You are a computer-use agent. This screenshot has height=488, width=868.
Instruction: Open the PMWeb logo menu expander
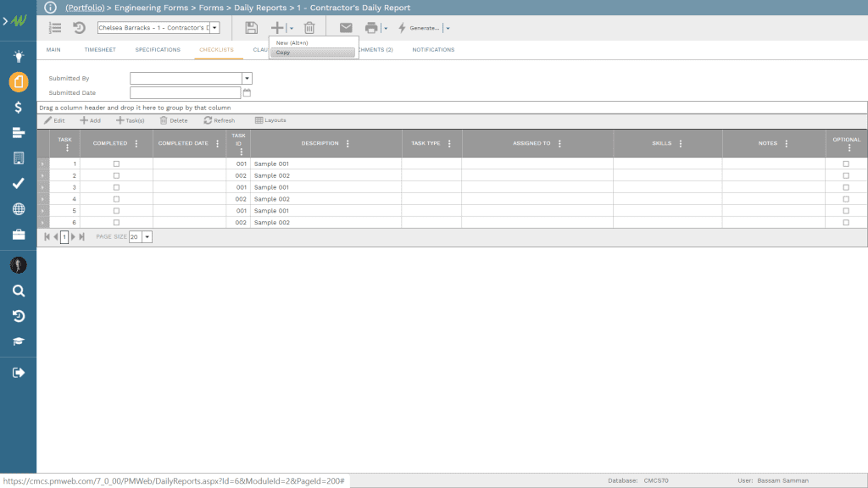[5, 21]
